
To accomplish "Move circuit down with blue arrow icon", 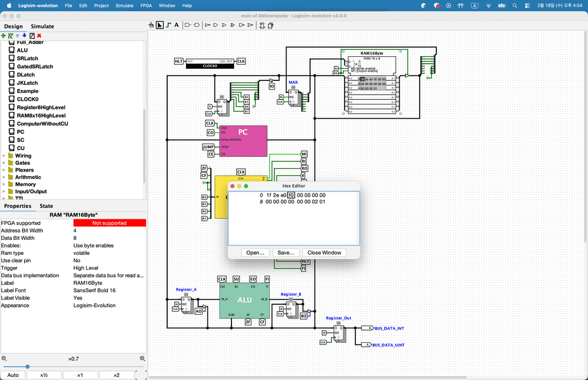I will point(24,36).
